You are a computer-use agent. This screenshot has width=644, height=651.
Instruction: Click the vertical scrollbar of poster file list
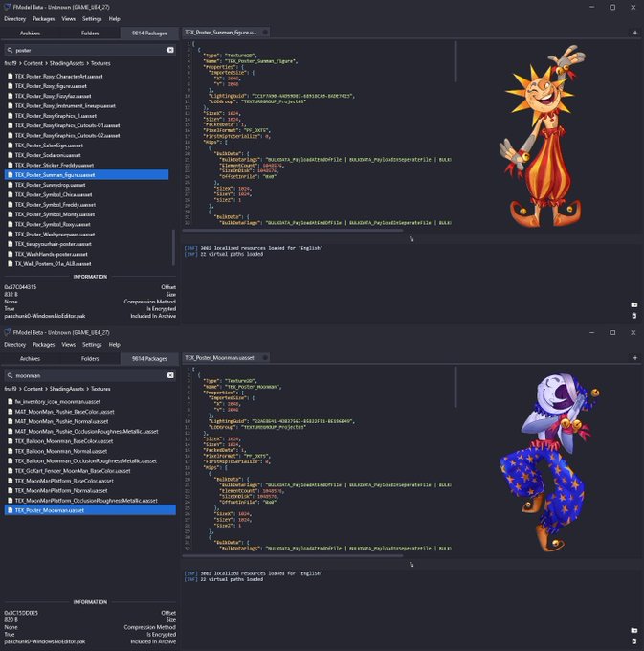click(173, 248)
